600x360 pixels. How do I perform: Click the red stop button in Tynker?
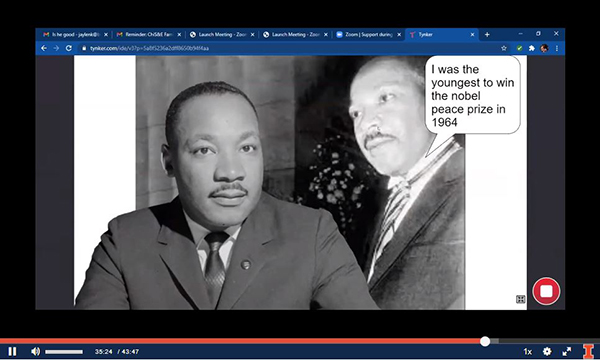coord(546,291)
